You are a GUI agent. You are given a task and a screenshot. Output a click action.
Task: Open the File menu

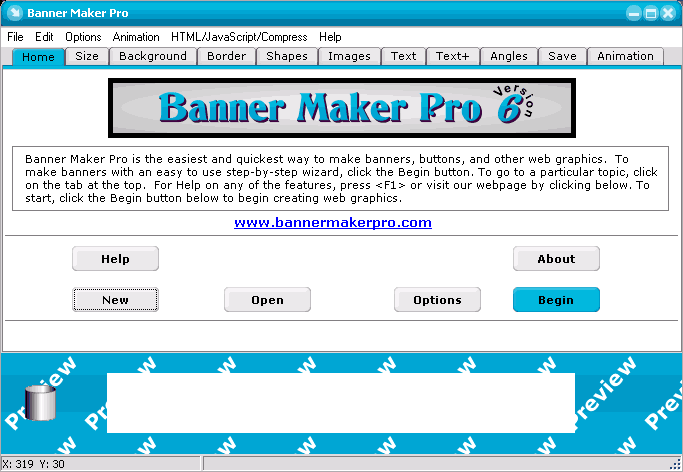click(15, 37)
